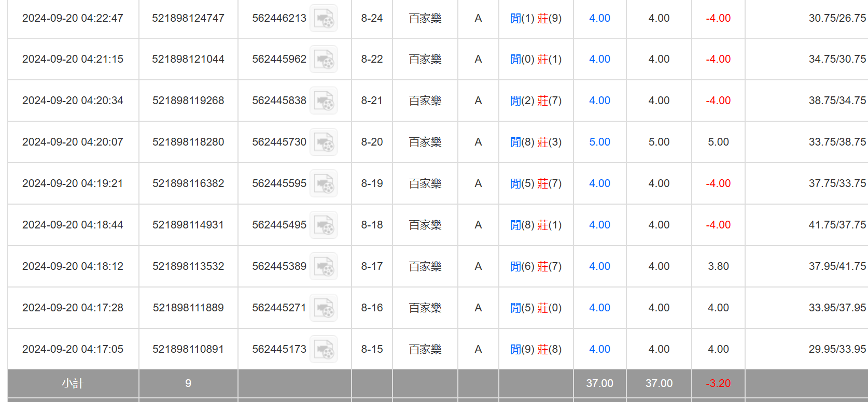Click result 閒(0) 莊(1) in round 8-22
The height and width of the screenshot is (402, 868).
tap(536, 59)
